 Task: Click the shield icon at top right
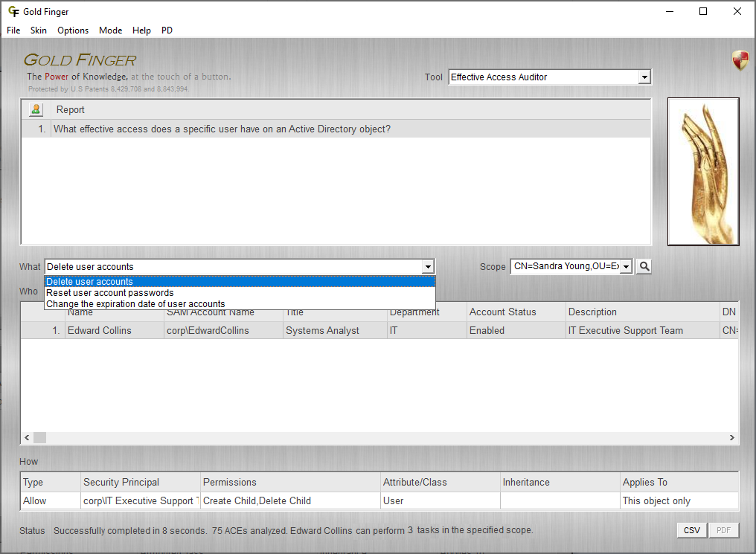pyautogui.click(x=740, y=61)
